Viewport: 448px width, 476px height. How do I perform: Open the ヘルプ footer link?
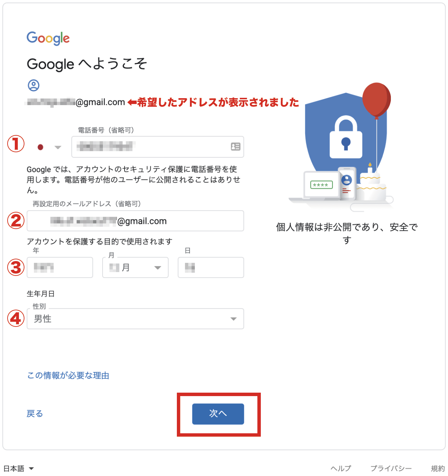(x=341, y=468)
